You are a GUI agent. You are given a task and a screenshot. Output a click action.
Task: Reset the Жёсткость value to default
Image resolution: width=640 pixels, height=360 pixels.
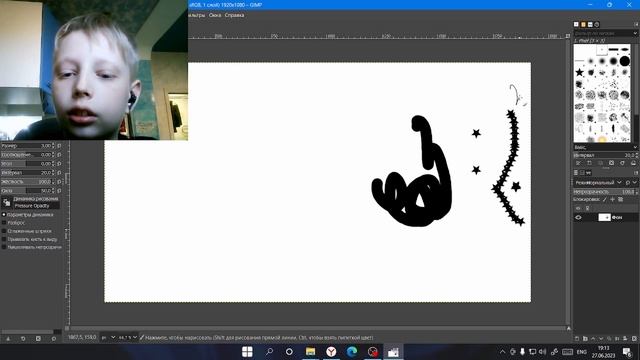pyautogui.click(x=59, y=182)
